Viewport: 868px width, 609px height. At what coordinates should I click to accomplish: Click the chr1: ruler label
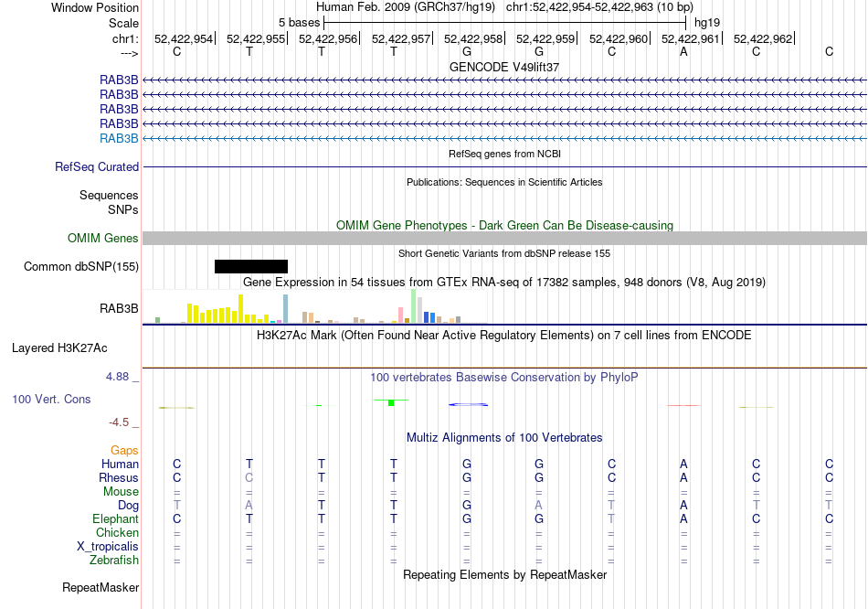point(125,38)
